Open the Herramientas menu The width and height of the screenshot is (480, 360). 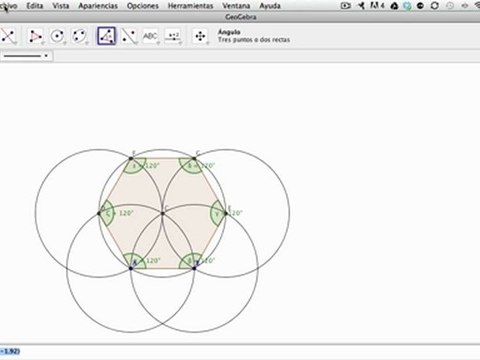[190, 6]
